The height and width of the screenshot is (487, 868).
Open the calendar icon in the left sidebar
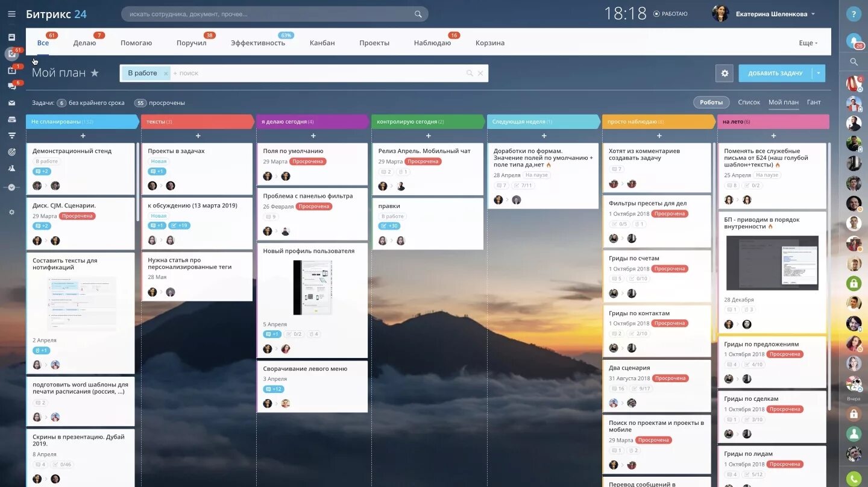click(x=13, y=70)
